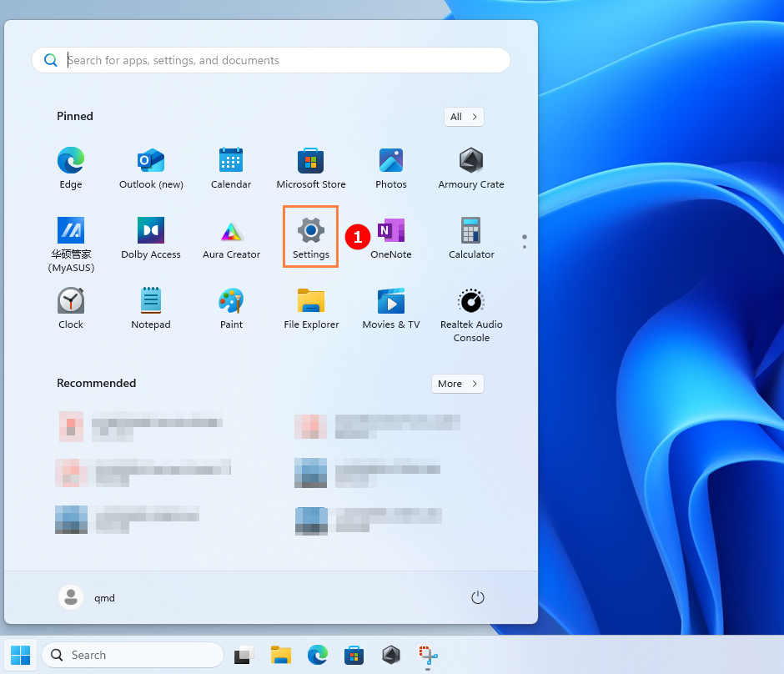784x674 pixels.
Task: Open Realtek Audio Console
Action: (x=471, y=314)
